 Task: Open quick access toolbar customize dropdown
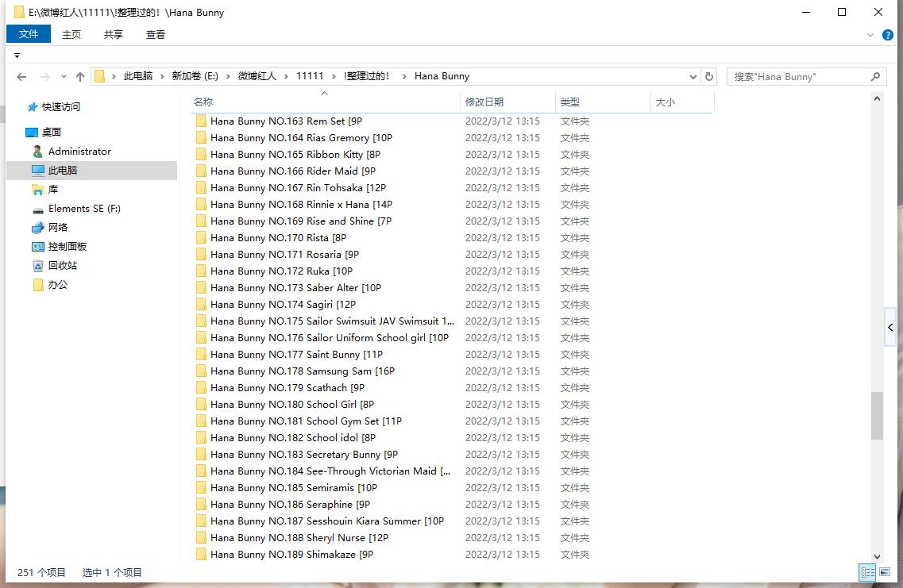(x=17, y=56)
